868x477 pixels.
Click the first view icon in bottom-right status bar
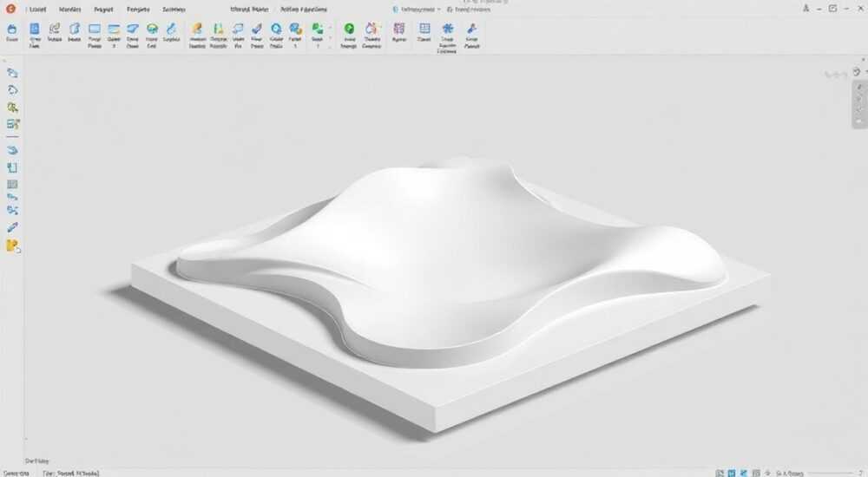(x=720, y=474)
